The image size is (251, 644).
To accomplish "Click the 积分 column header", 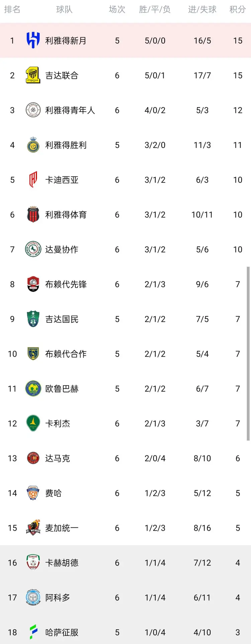I will tap(238, 10).
